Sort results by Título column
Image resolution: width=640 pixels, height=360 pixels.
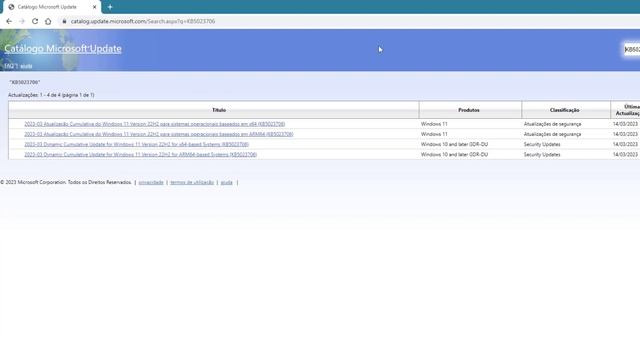(x=219, y=110)
